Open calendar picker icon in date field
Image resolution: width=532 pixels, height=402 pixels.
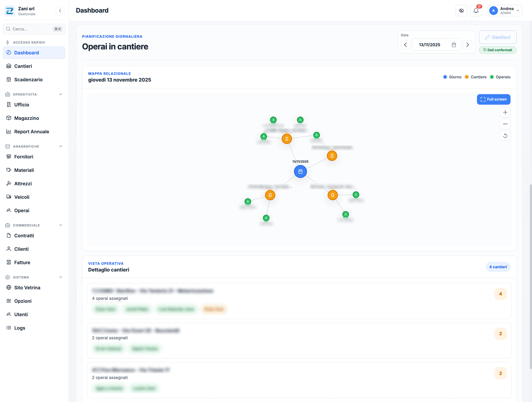pos(454,45)
